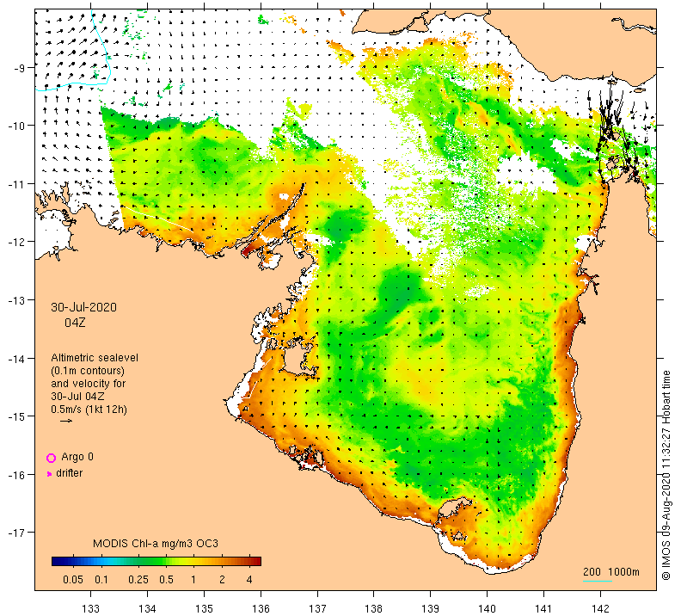Image resolution: width=681 pixels, height=616 pixels.
Task: Click the 'and velocity for' text line
Action: point(89,384)
